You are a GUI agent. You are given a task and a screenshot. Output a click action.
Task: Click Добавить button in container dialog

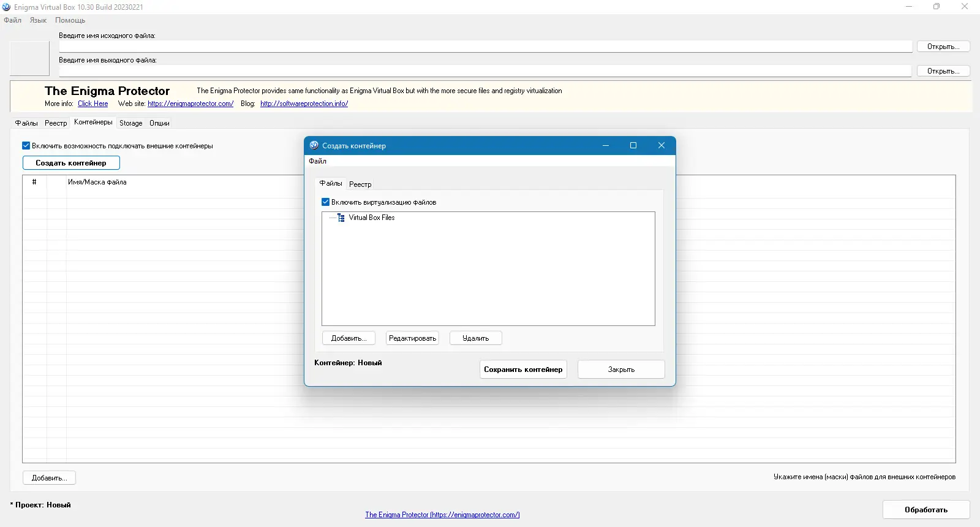(349, 338)
